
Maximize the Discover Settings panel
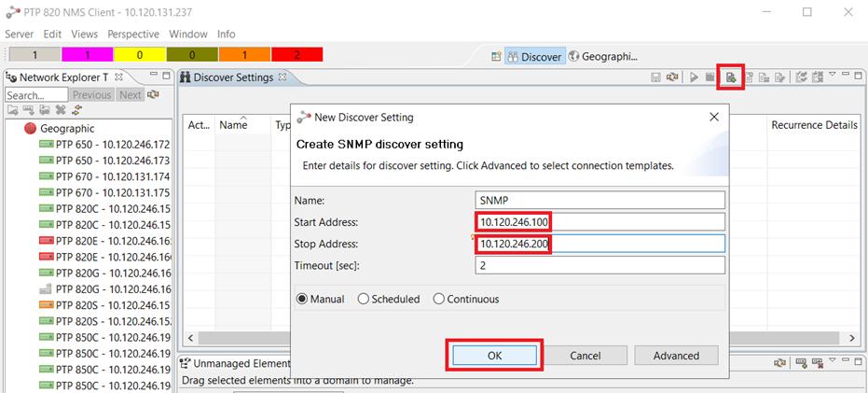858,75
